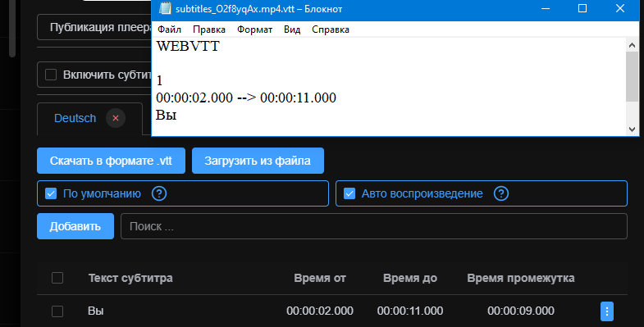Expand Публикация плеера section
This screenshot has height=327, width=644.
[94, 27]
